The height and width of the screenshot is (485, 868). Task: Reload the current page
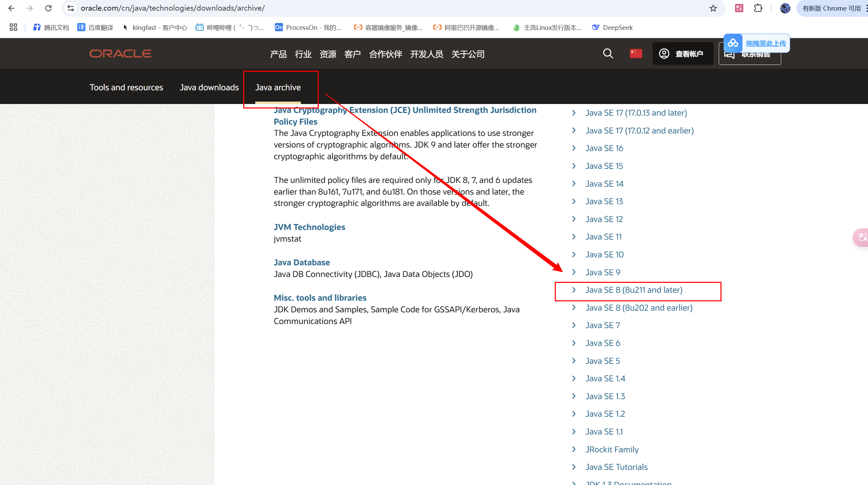tap(48, 8)
